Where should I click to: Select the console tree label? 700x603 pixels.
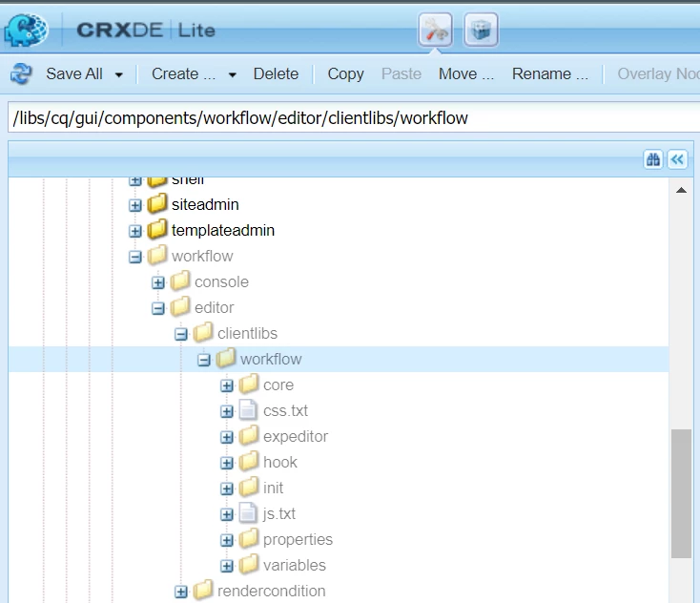point(221,281)
